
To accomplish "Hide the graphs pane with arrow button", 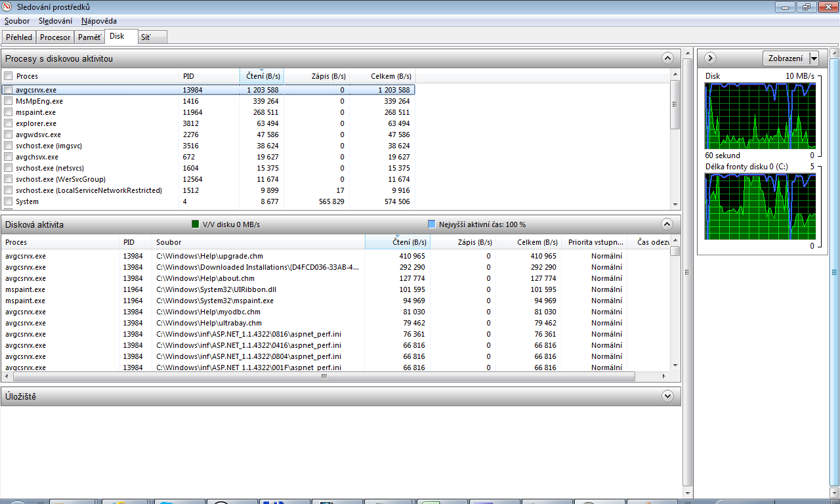I will 710,58.
